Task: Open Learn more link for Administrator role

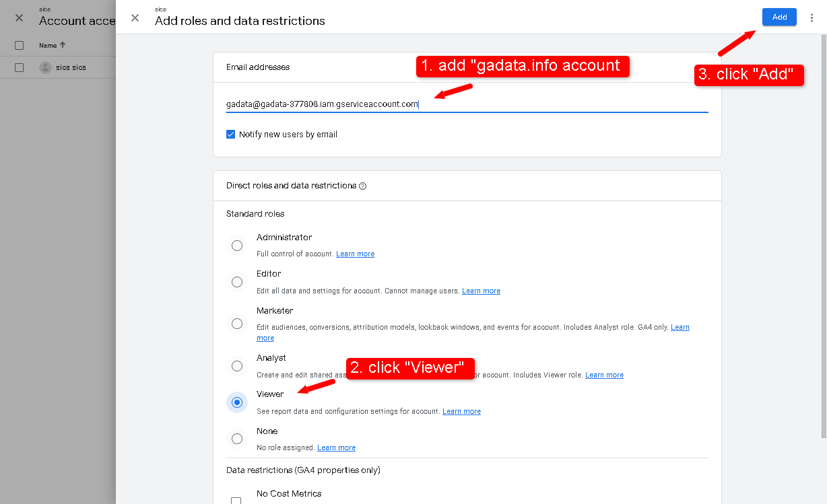Action: click(x=355, y=254)
